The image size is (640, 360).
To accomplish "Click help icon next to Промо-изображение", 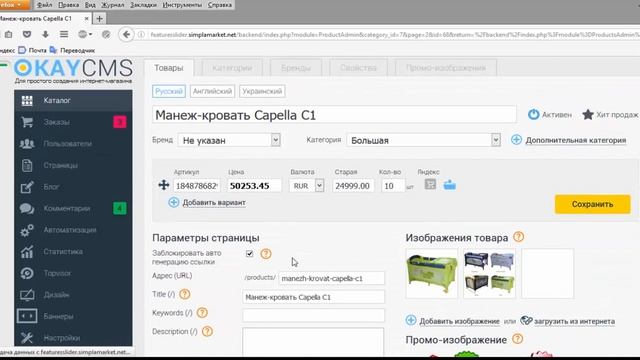I will point(518,339).
